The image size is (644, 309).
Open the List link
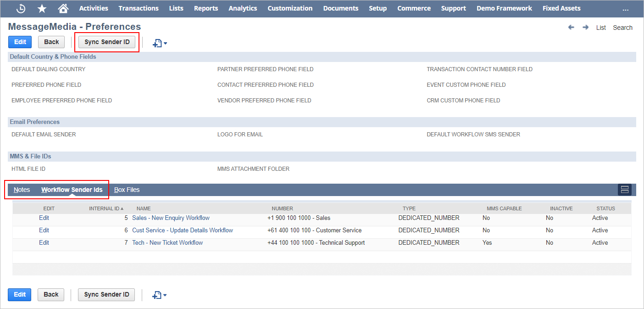[x=601, y=28]
